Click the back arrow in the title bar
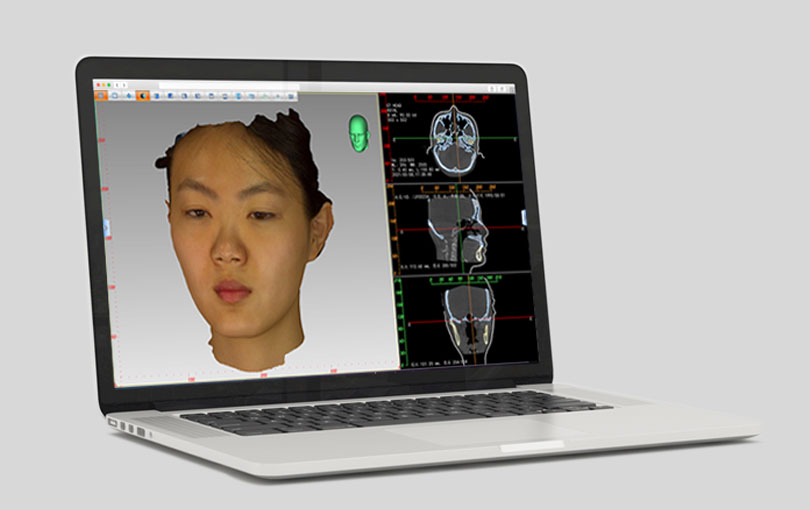 116,86
